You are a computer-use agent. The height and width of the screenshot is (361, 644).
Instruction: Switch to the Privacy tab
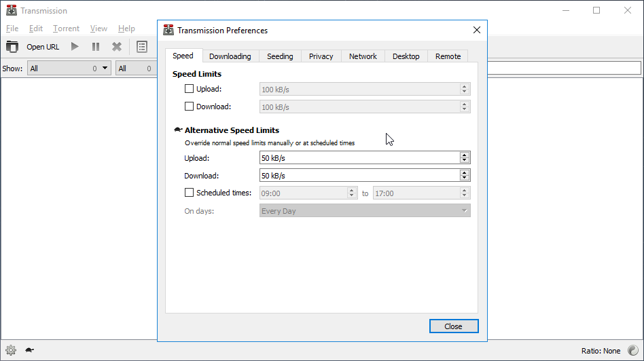321,56
